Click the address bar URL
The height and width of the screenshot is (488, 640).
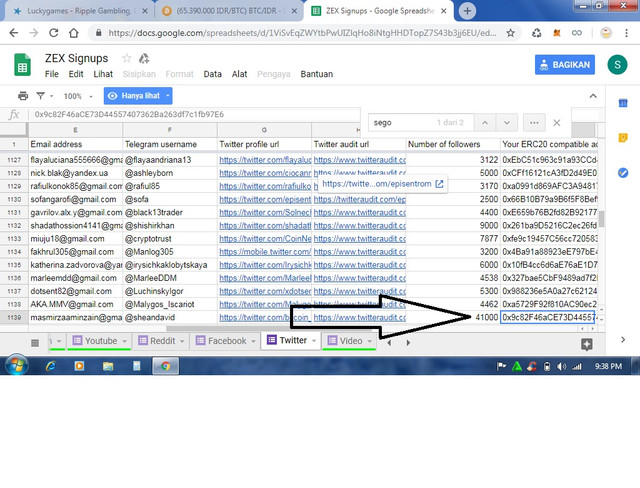pos(302,33)
